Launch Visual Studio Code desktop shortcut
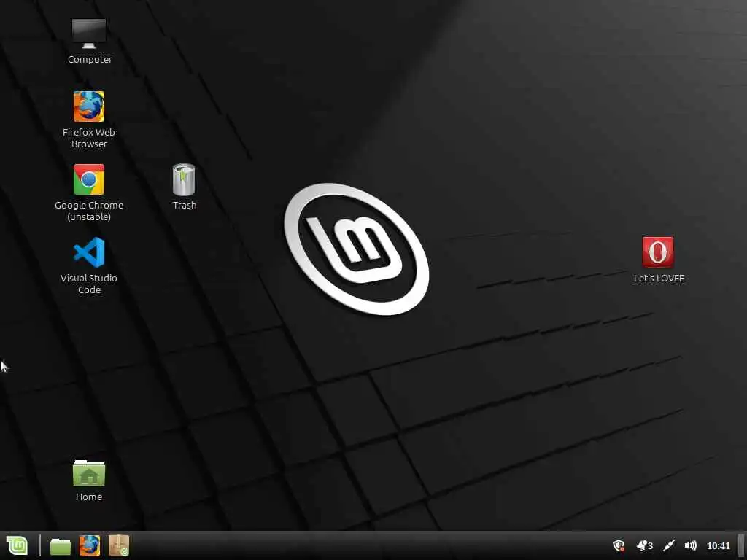 (89, 252)
